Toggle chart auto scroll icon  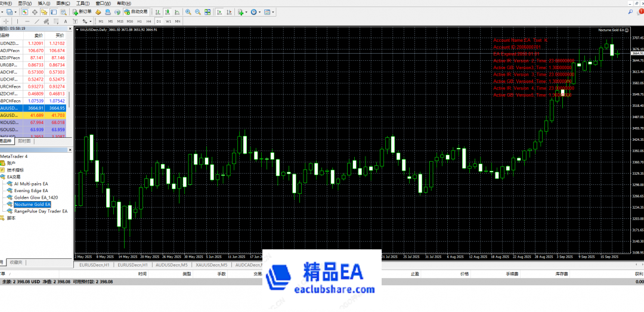[x=219, y=12]
